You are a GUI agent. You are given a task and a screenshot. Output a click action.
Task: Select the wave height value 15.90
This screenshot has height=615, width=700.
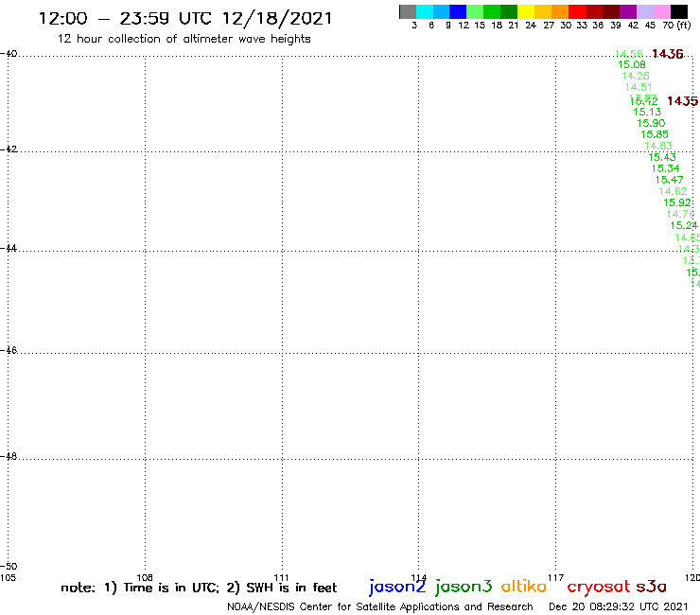[651, 123]
